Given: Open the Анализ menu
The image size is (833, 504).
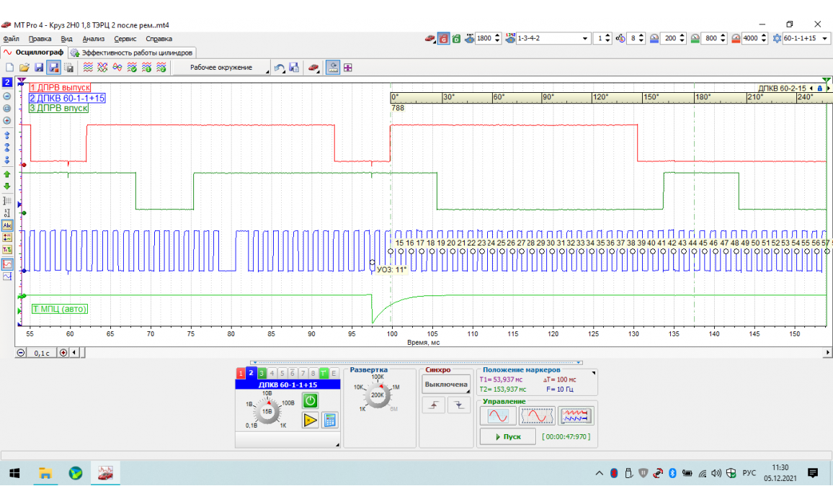Looking at the screenshot, I should 94,39.
